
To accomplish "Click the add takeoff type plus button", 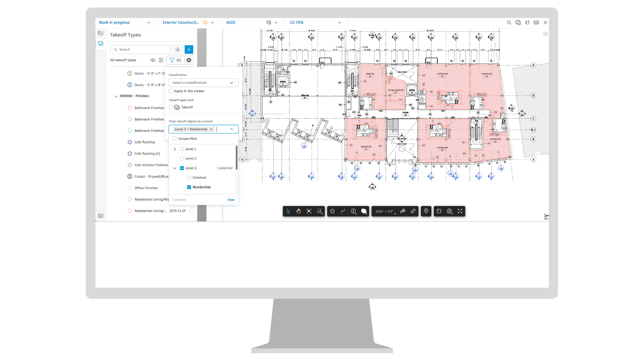I will coord(189,50).
